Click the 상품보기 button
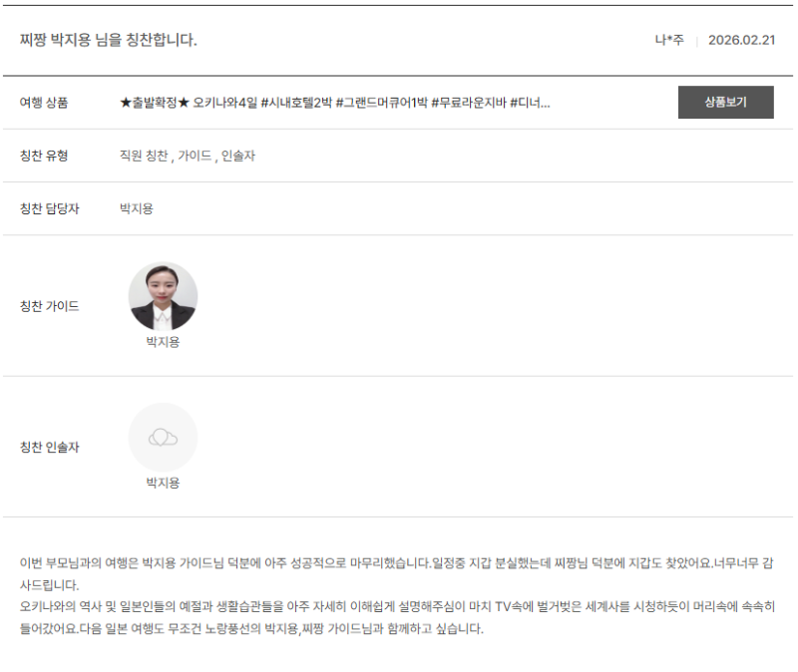 click(725, 103)
